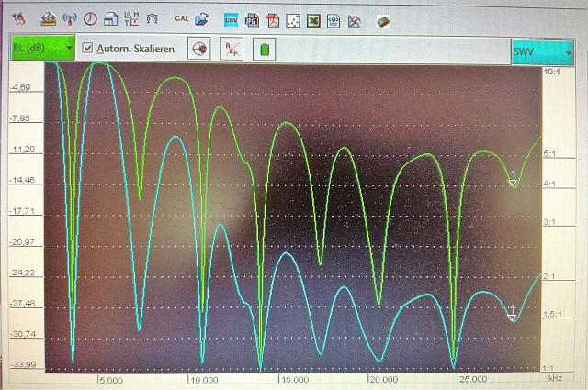The height and width of the screenshot is (390, 588).
Task: Export measurement to Excel spreadsheet
Action: pos(313,18)
